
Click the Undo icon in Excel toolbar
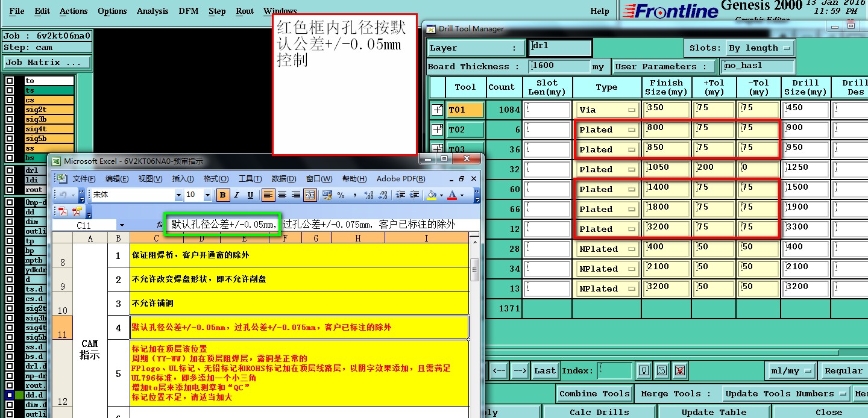click(63, 195)
